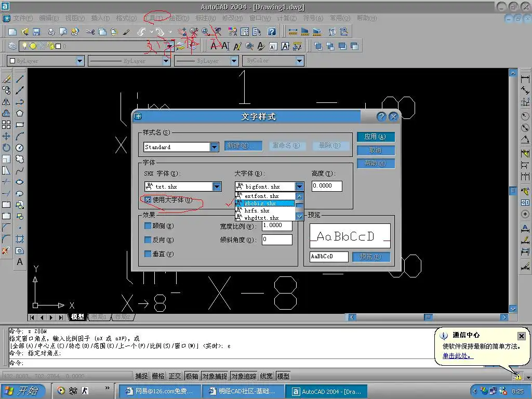This screenshot has width=532, height=399.
Task: Open the Standard style name dropdown
Action: [x=214, y=147]
